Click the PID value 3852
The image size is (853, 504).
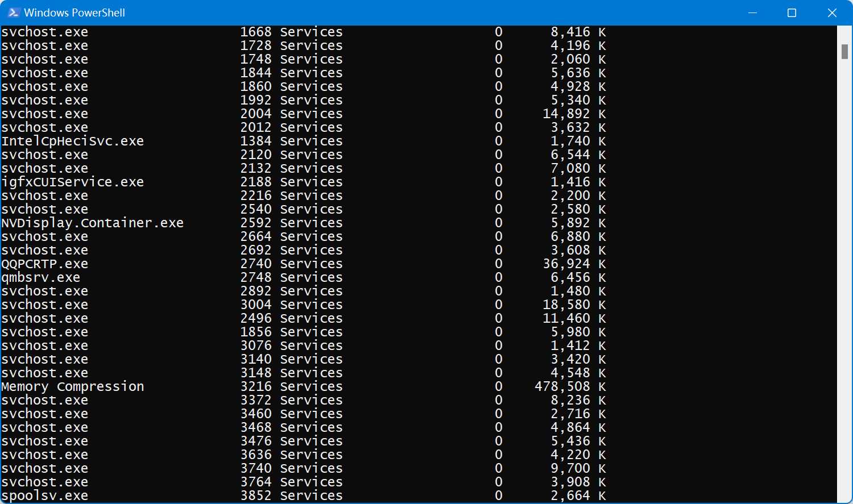(256, 495)
